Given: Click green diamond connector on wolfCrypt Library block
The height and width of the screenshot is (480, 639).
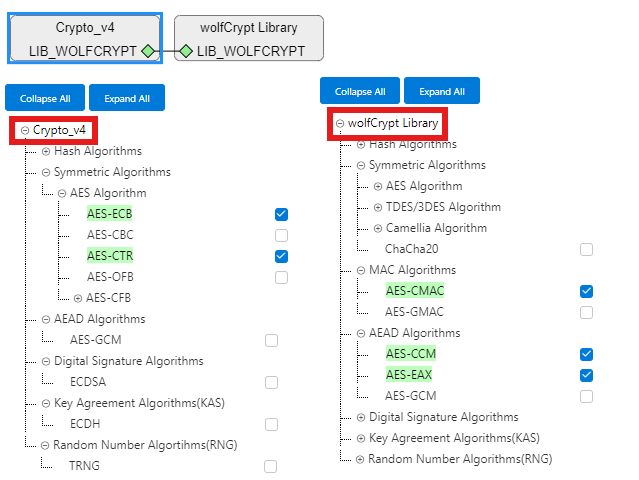Looking at the screenshot, I should pyautogui.click(x=186, y=51).
